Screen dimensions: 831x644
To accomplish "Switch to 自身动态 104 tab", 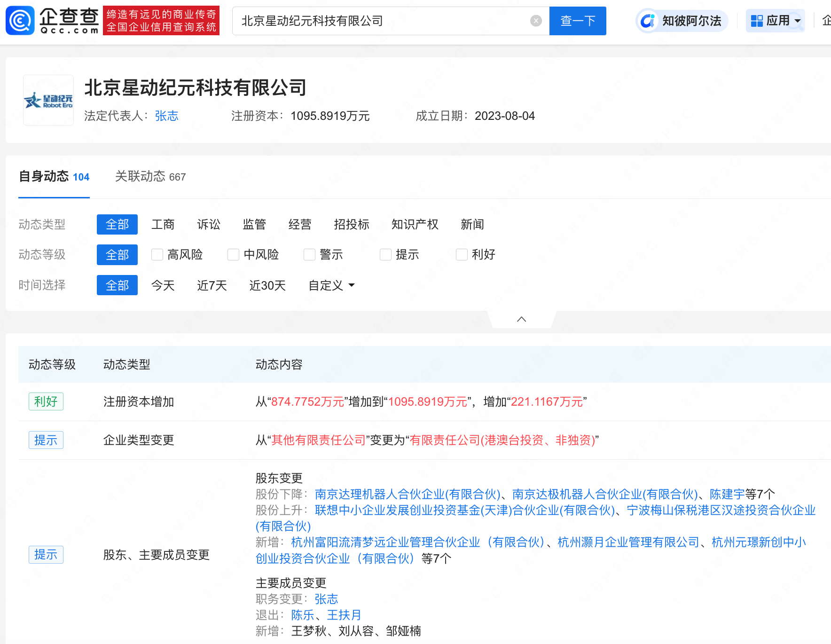I will coord(54,177).
